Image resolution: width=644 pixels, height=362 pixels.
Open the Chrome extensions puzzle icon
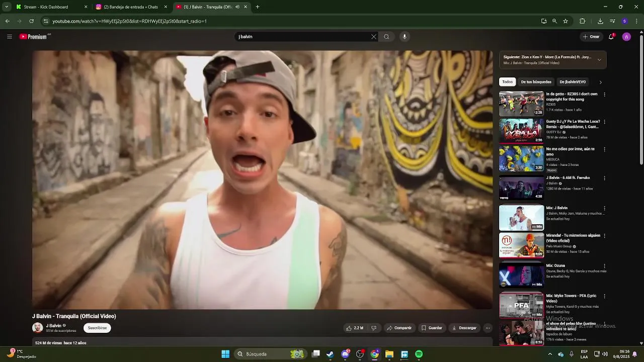[x=583, y=21]
